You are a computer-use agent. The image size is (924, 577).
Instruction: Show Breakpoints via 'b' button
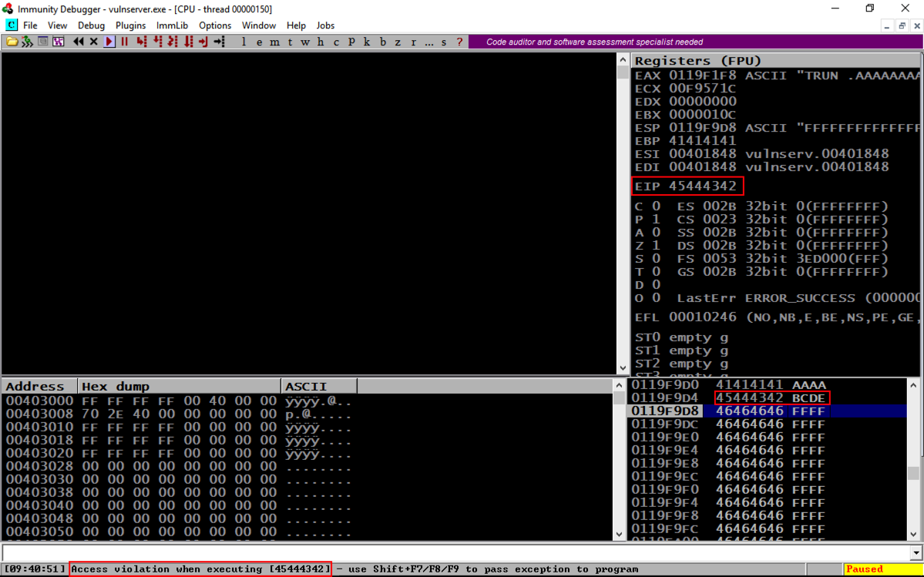click(x=382, y=42)
